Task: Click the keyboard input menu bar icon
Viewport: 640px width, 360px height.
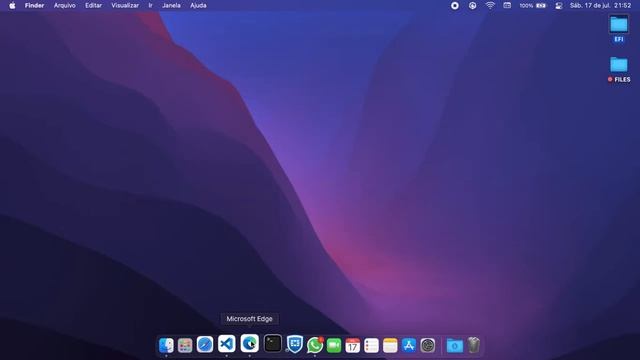Action: pyautogui.click(x=507, y=6)
